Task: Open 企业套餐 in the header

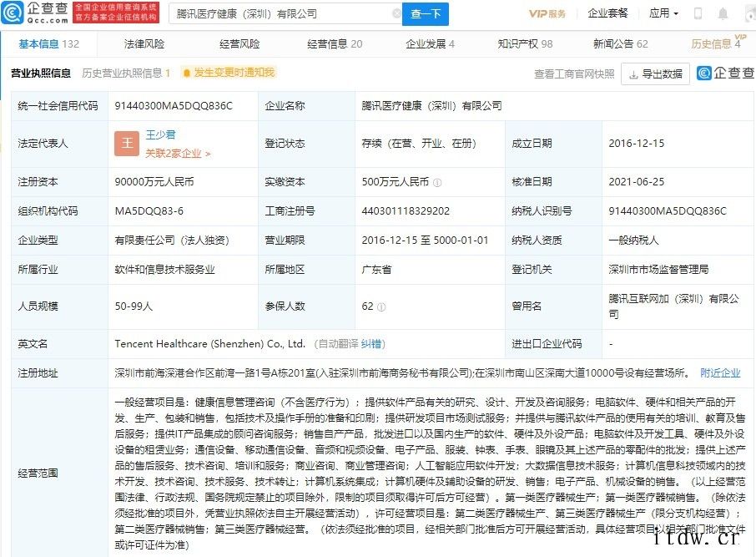Action: pos(607,13)
